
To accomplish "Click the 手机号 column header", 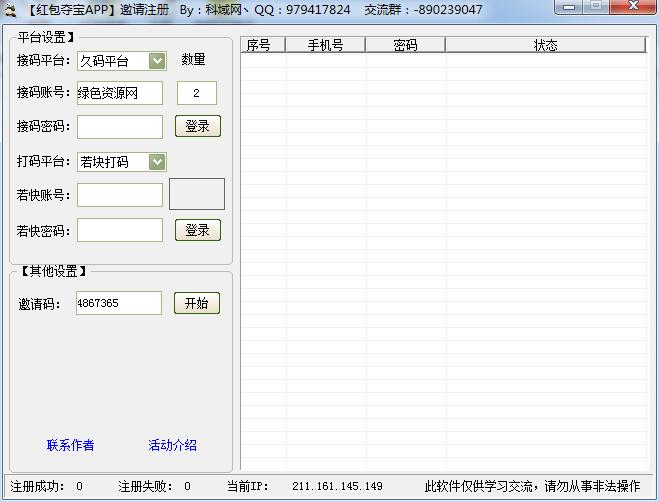I will click(x=325, y=45).
